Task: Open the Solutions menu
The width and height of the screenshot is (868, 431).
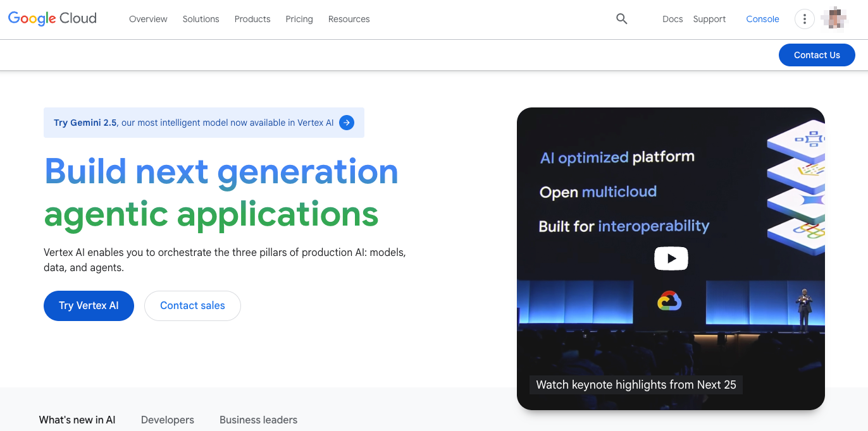Action: pyautogui.click(x=201, y=19)
